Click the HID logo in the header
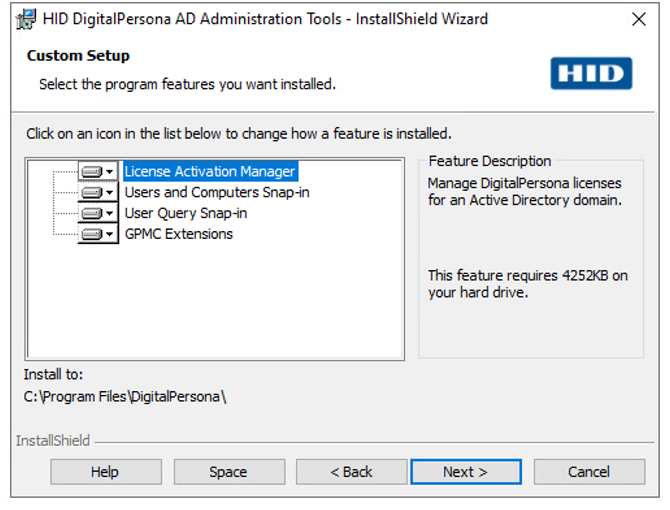 591,74
